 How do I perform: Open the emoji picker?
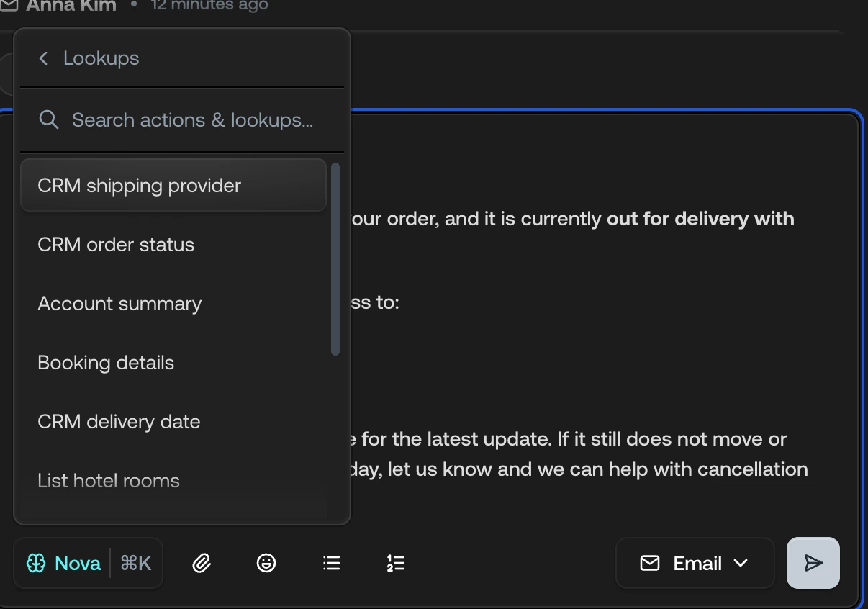pos(266,563)
